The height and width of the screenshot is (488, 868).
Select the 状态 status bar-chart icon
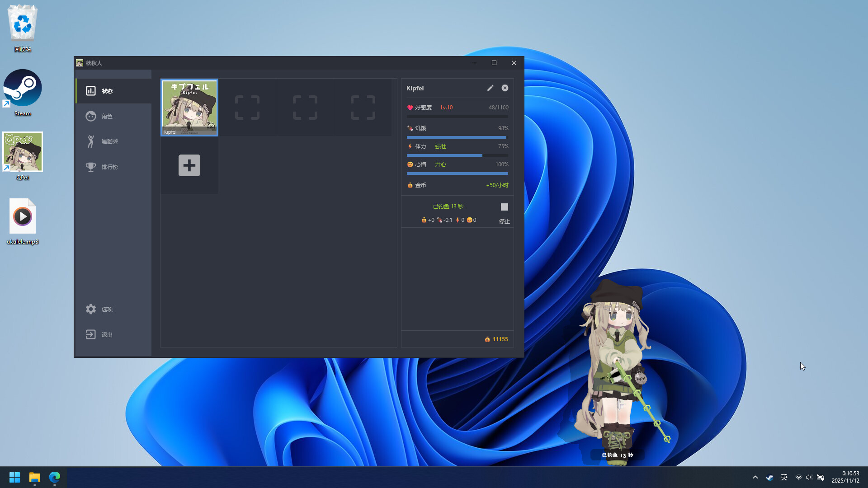coord(90,90)
